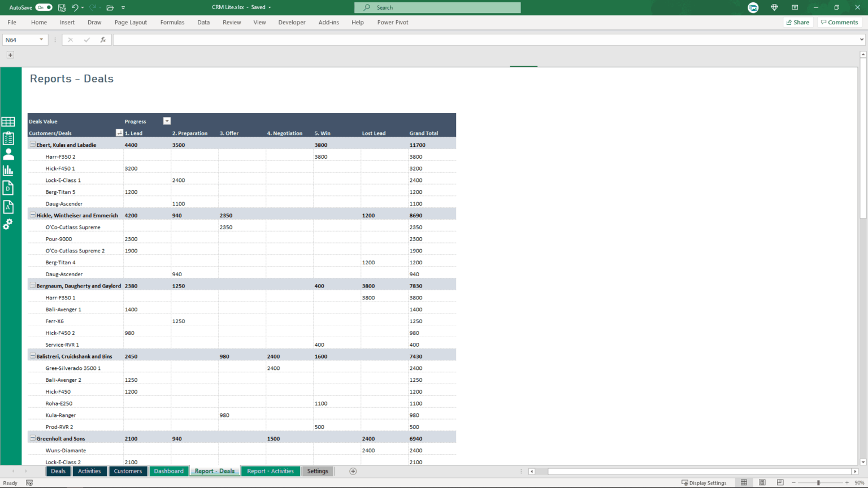
Task: Select the 'A' report document icon
Action: pos(8,207)
